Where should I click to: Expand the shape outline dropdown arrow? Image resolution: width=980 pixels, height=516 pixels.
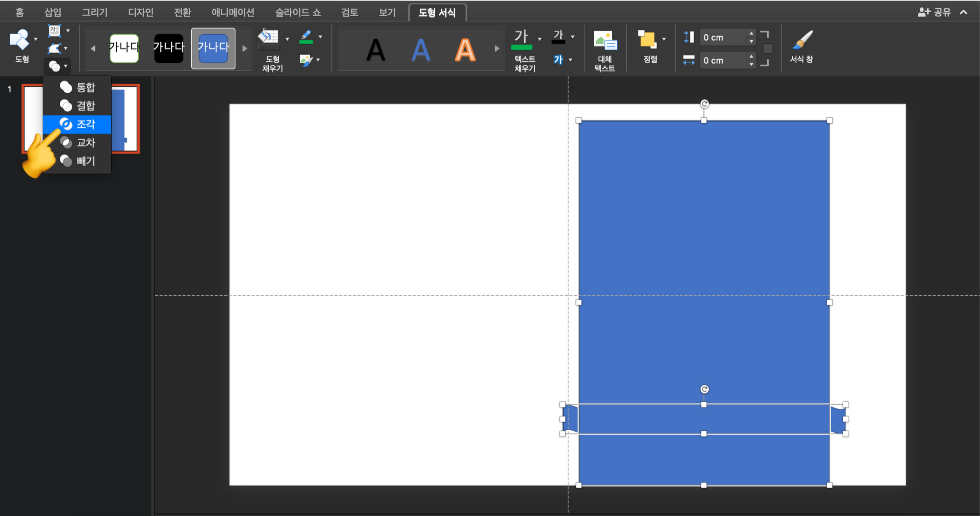click(x=320, y=37)
